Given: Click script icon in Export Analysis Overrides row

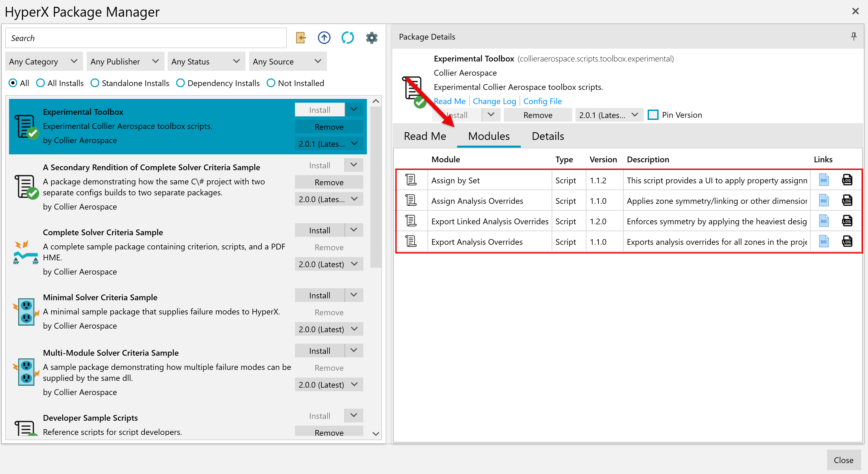Looking at the screenshot, I should pos(411,242).
